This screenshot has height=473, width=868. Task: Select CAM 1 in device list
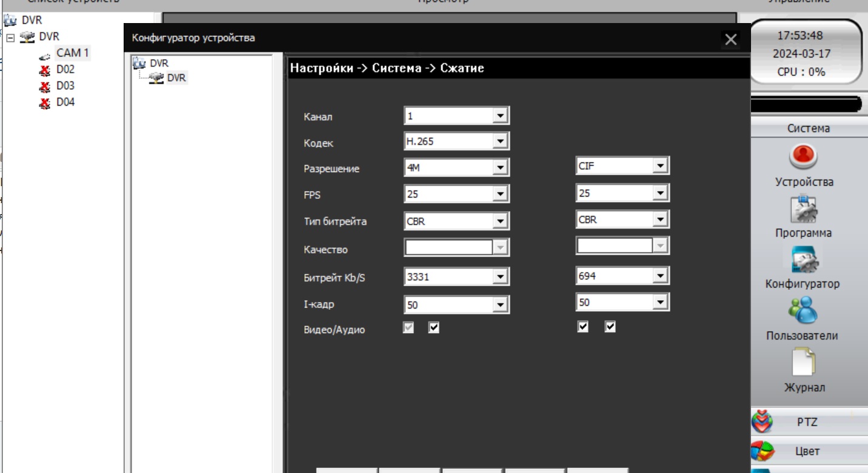[x=72, y=53]
